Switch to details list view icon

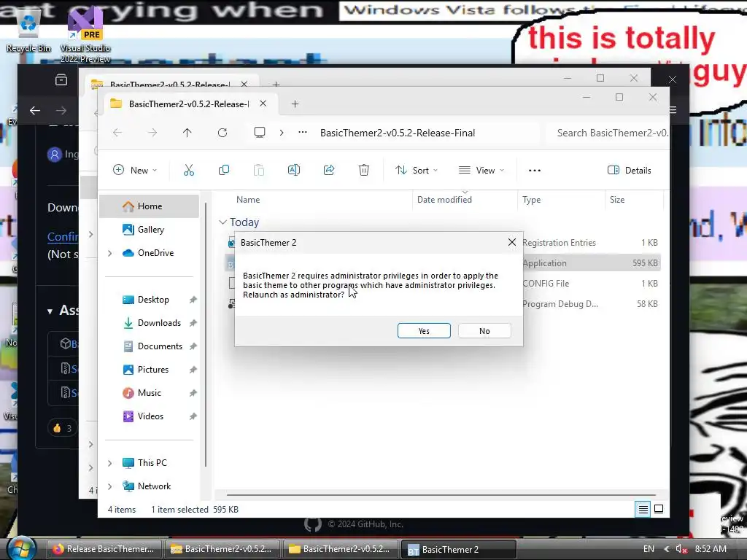[x=643, y=510]
